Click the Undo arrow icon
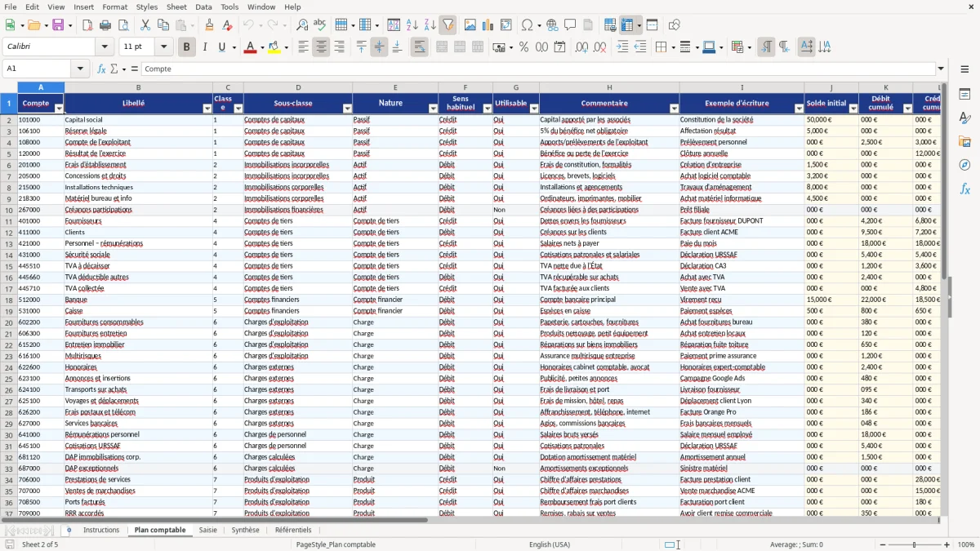The width and height of the screenshot is (980, 551). [248, 25]
